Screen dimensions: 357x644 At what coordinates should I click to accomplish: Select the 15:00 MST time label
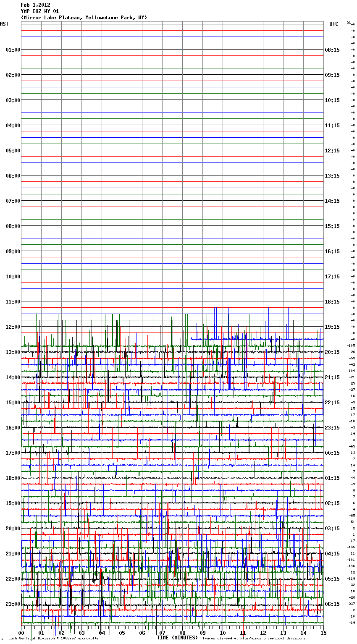click(x=13, y=403)
